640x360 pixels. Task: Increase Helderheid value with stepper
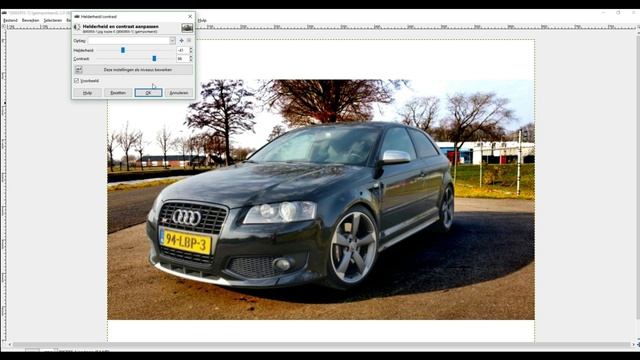191,49
